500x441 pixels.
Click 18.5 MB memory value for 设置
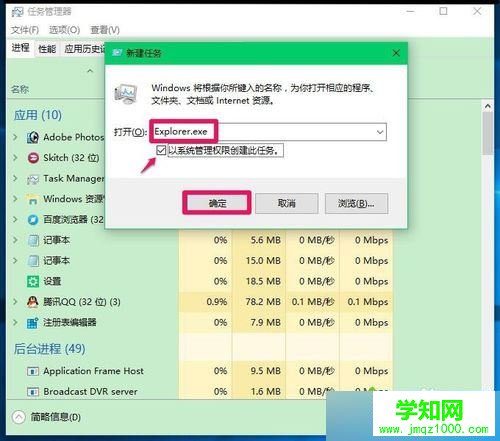pos(263,281)
